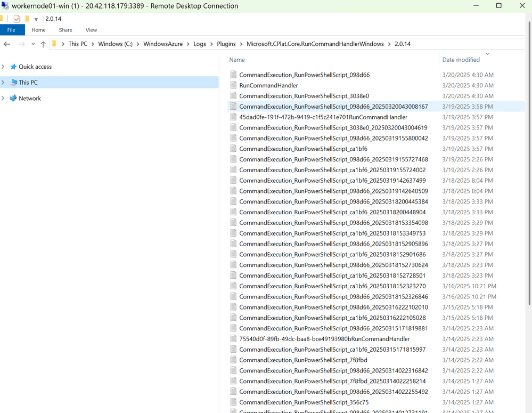Select file CommandExecution_RunPowerShellScript_098d66_20250319142640509
This screenshot has width=532, height=413.
coord(333,191)
